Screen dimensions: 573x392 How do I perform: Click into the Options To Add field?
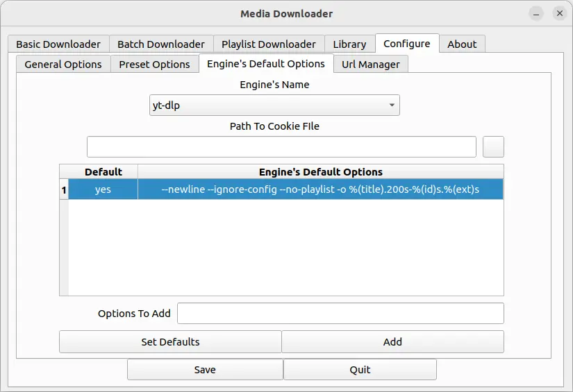[340, 313]
